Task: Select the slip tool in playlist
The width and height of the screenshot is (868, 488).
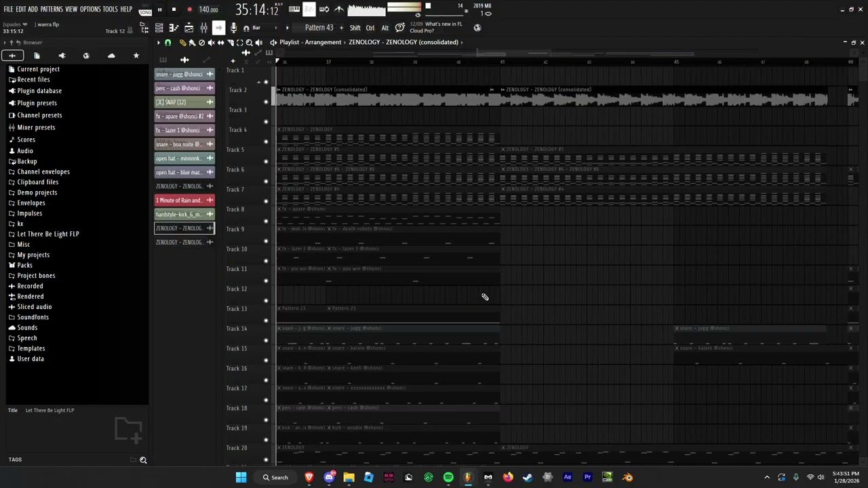Action: tap(220, 43)
